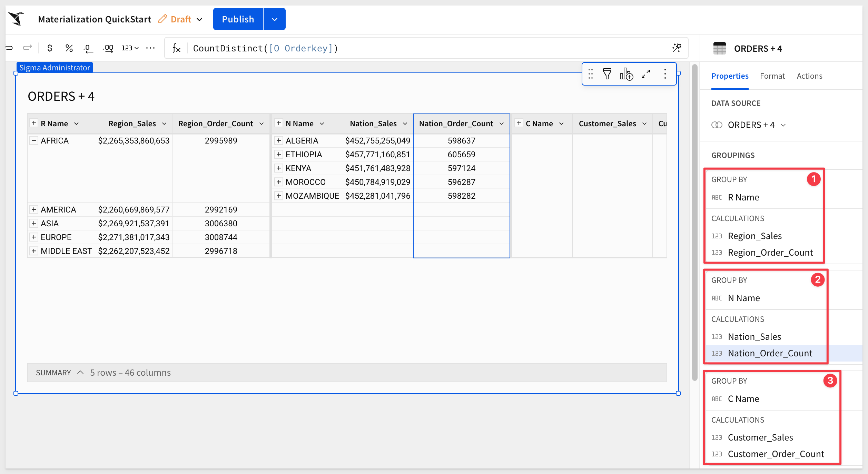
Task: Open Nation_Sales column menu chevron
Action: tap(405, 124)
